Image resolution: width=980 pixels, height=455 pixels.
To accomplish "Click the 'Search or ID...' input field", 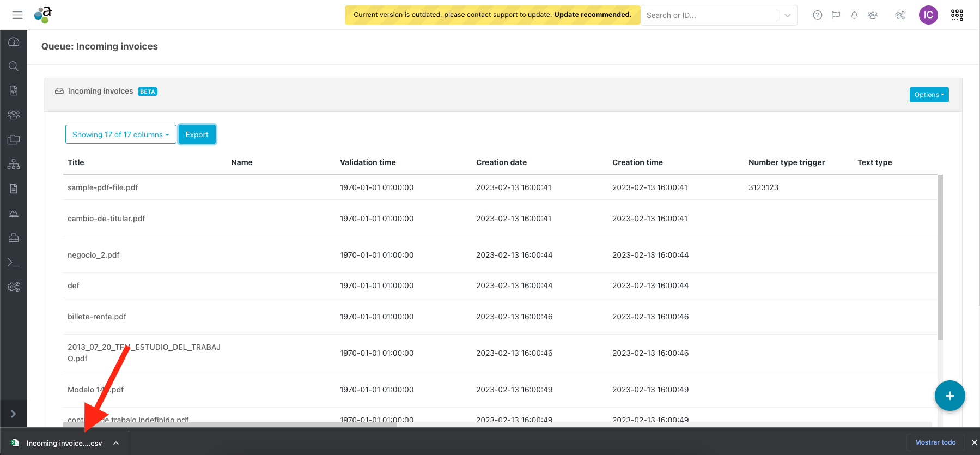I will pos(708,15).
